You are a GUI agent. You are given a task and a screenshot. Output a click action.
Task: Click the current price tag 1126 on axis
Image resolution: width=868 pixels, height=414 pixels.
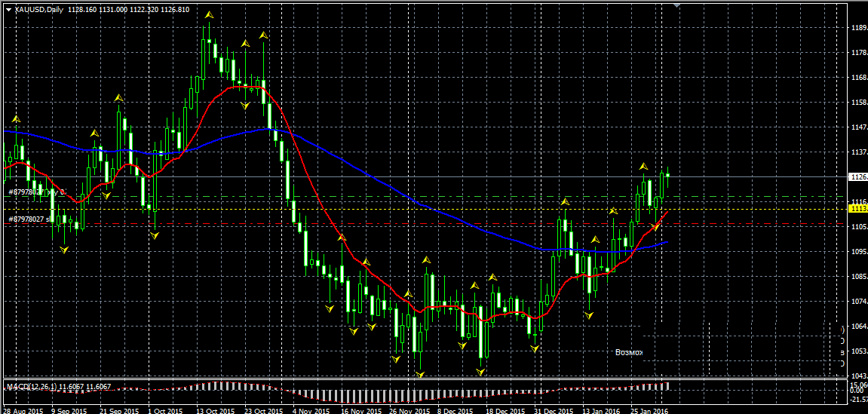coord(858,177)
